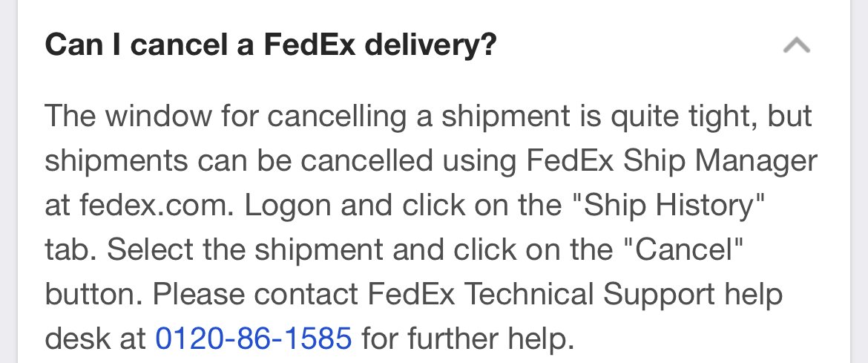
Task: Collapse the answer using the up chevron
Action: [x=797, y=45]
